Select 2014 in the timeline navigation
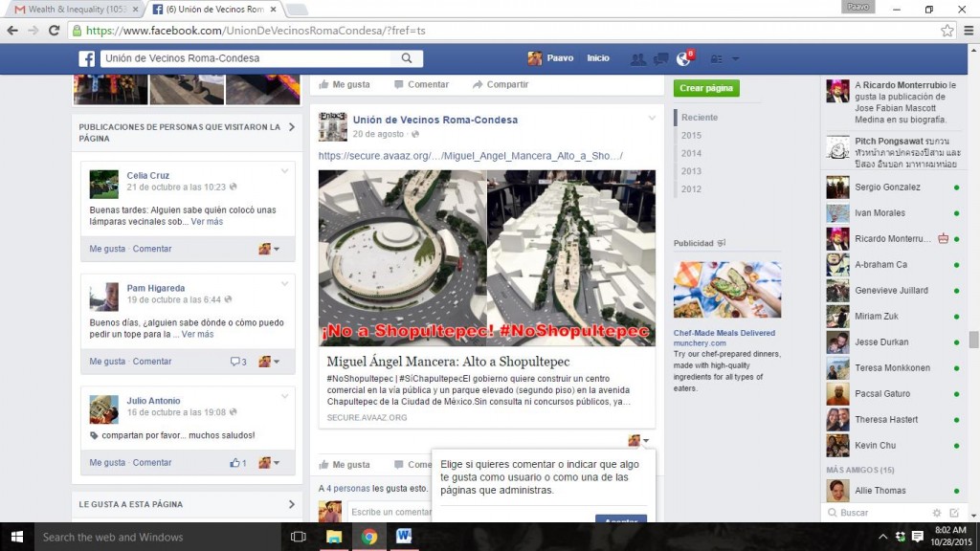The width and height of the screenshot is (980, 551). 691,153
